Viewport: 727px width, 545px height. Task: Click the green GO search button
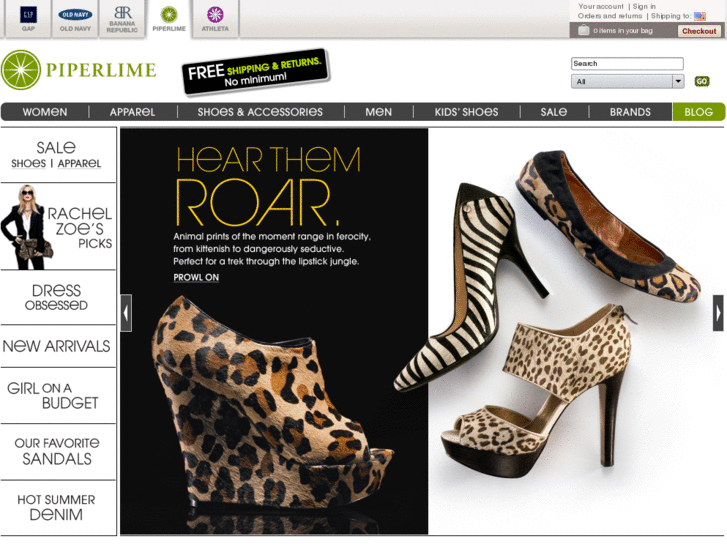click(x=701, y=81)
